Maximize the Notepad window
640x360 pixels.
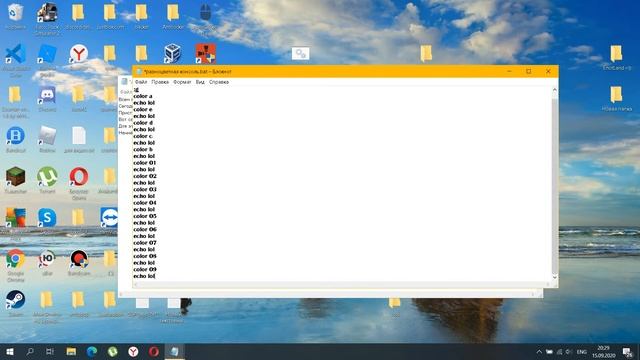(529, 71)
